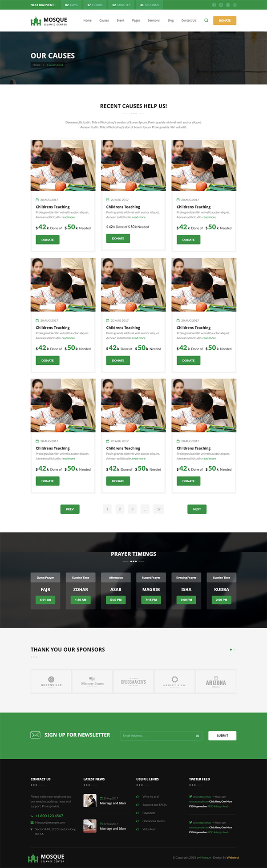The image size is (267, 868).
Task: Open the Twitter icon in top bar
Action: 221,5
